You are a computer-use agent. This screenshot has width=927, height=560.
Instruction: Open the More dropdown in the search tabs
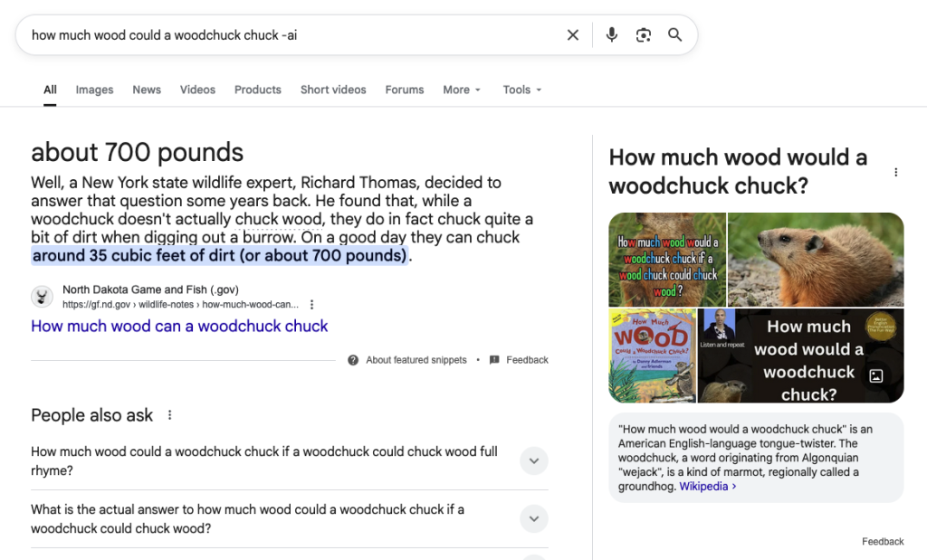point(462,90)
